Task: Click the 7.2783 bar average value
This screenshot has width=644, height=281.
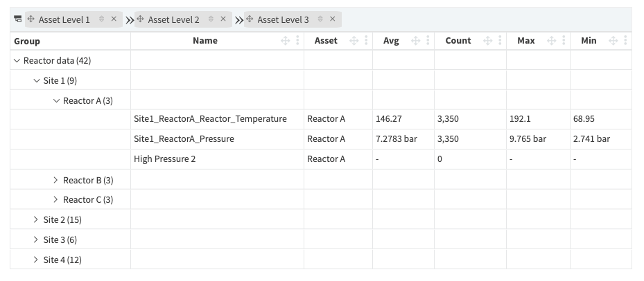Action: coord(397,139)
